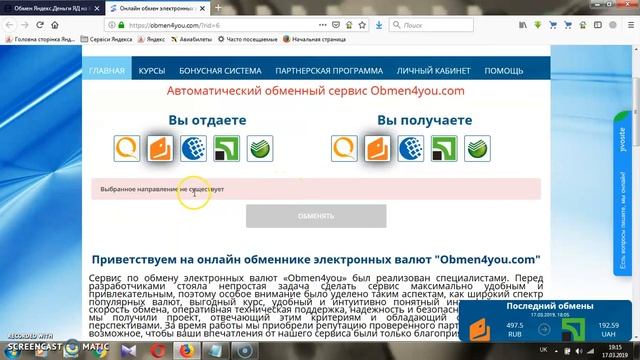640x360 pixels.
Task: Show hidden tray icons arrow
Action: [x=556, y=351]
